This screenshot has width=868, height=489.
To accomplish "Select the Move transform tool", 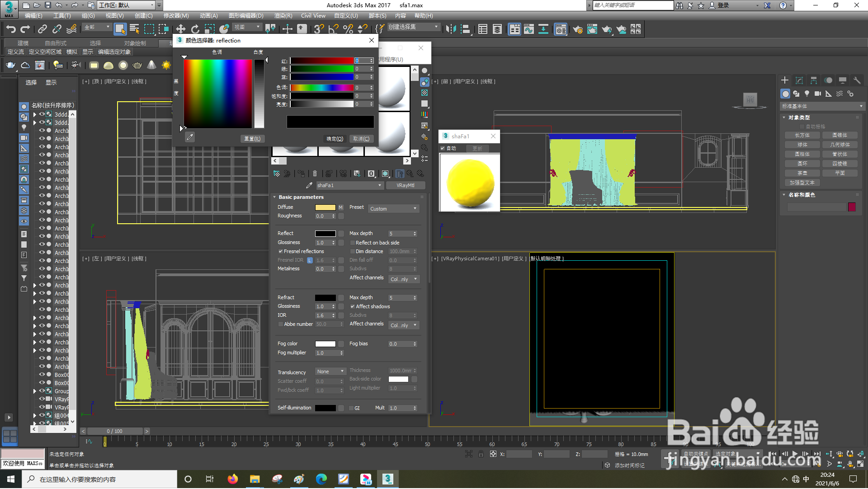I will [181, 29].
